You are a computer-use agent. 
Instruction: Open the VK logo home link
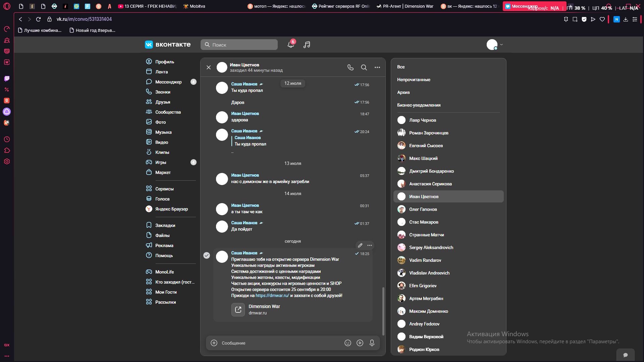(168, 45)
